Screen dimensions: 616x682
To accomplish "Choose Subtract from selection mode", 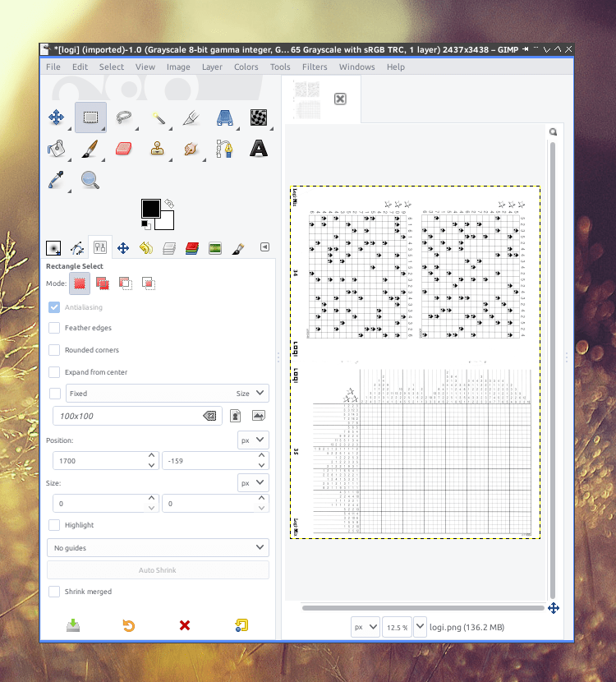I will point(126,283).
